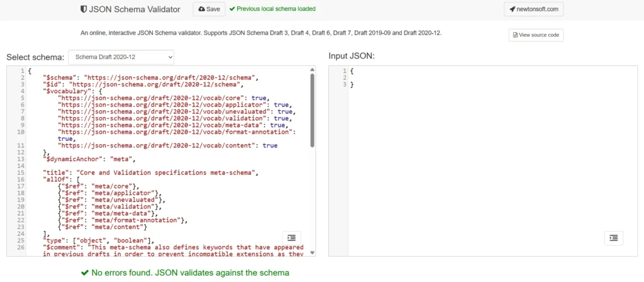Click the "$dynamicAnchor": "meta" line
Image resolution: width=644 pixels, height=282 pixels.
[89, 159]
